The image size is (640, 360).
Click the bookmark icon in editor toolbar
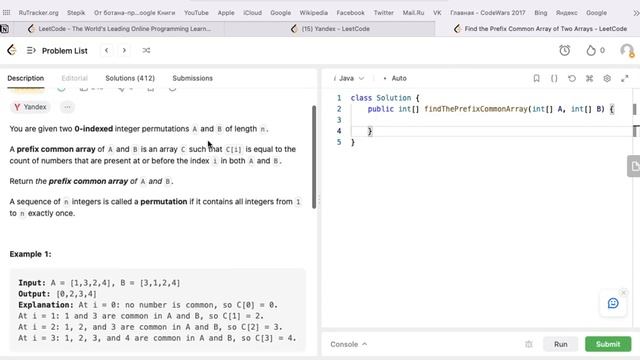pos(536,78)
